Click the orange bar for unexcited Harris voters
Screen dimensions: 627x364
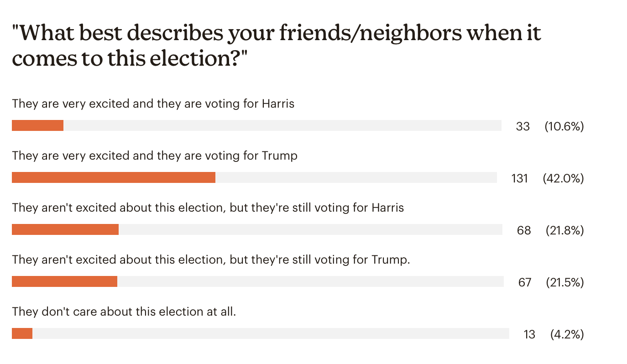(65, 229)
